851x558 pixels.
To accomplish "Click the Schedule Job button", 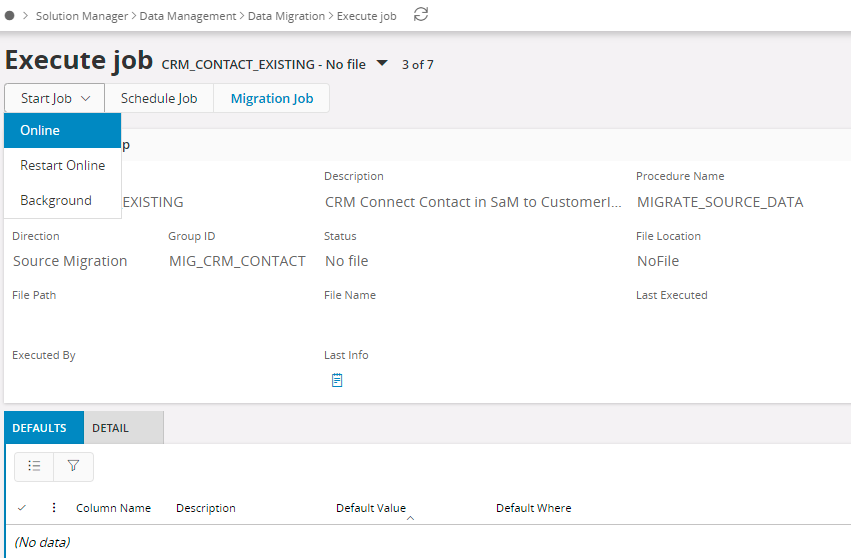I will (x=159, y=98).
